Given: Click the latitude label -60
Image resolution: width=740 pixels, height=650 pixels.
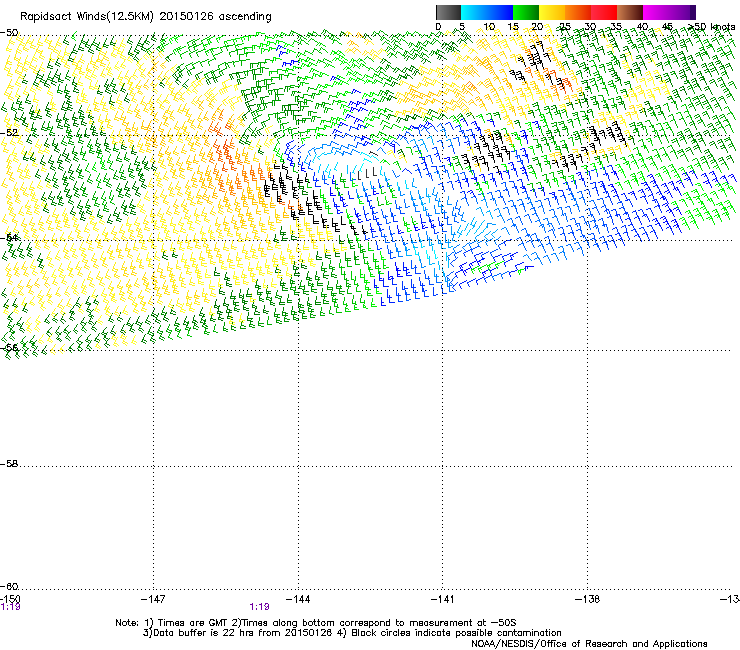Looking at the screenshot, I should click(9, 586).
